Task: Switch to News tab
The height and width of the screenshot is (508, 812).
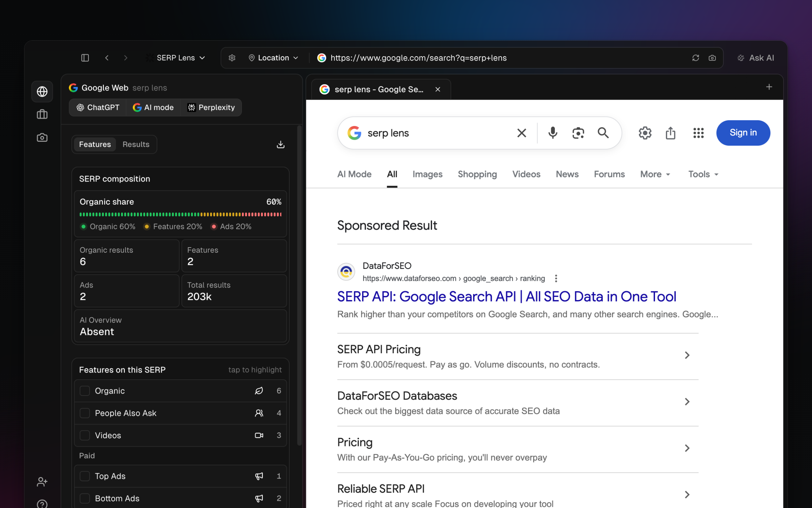Action: 567,174
